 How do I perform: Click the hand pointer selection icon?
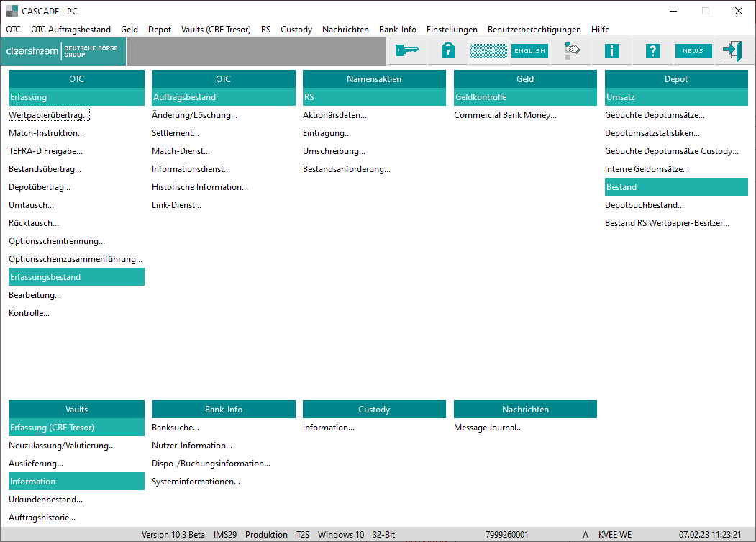tap(572, 50)
